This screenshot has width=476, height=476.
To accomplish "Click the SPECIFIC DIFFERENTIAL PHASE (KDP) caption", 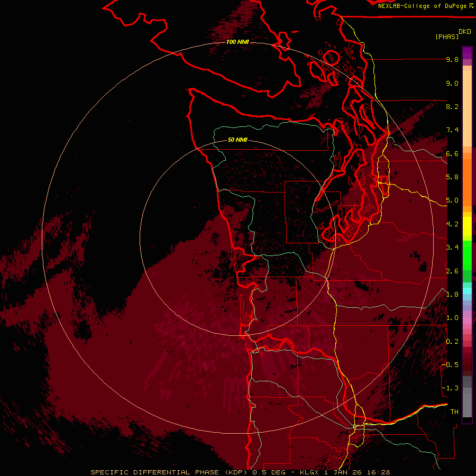I will pyautogui.click(x=169, y=472).
